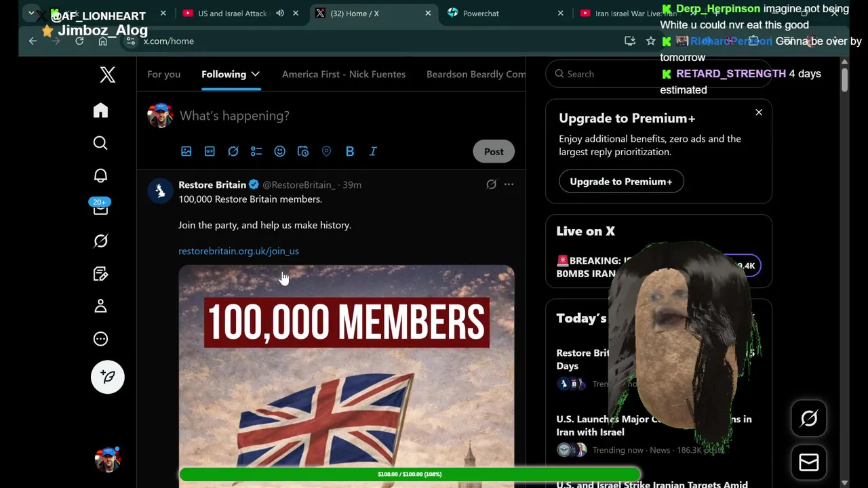Open the Articles notepad icon in sidebar

100,274
